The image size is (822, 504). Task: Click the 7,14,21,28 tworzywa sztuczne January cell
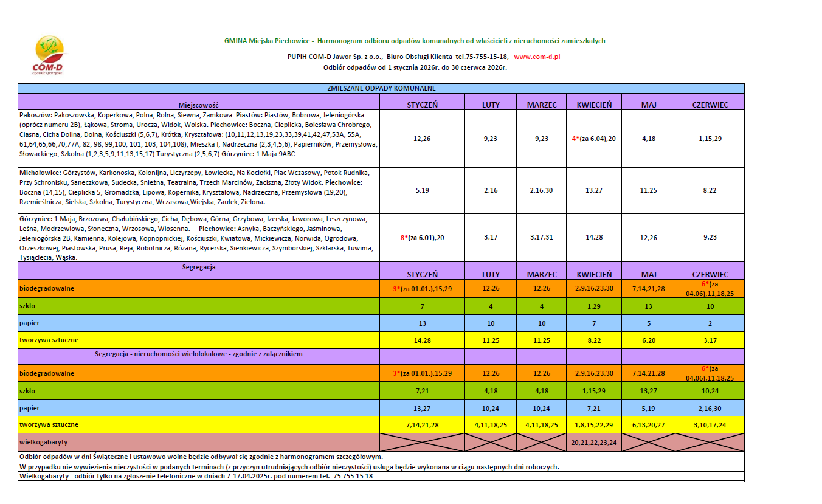(422, 424)
